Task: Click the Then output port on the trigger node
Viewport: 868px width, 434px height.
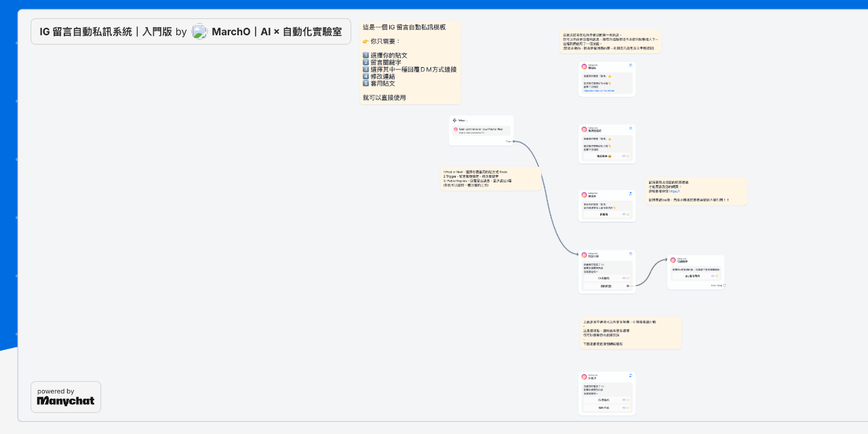Action: pyautogui.click(x=514, y=142)
